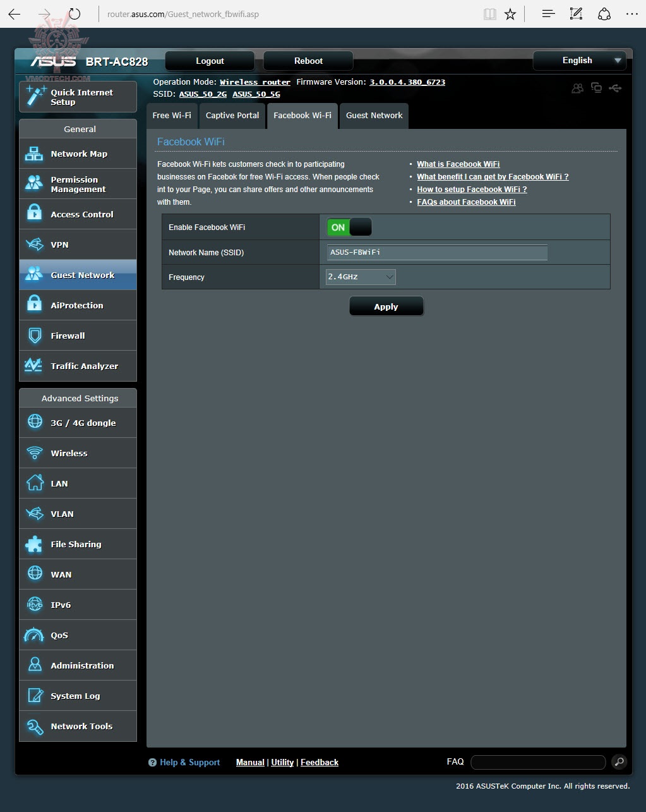This screenshot has width=646, height=812.
Task: Click the network clients status icon
Action: (596, 88)
